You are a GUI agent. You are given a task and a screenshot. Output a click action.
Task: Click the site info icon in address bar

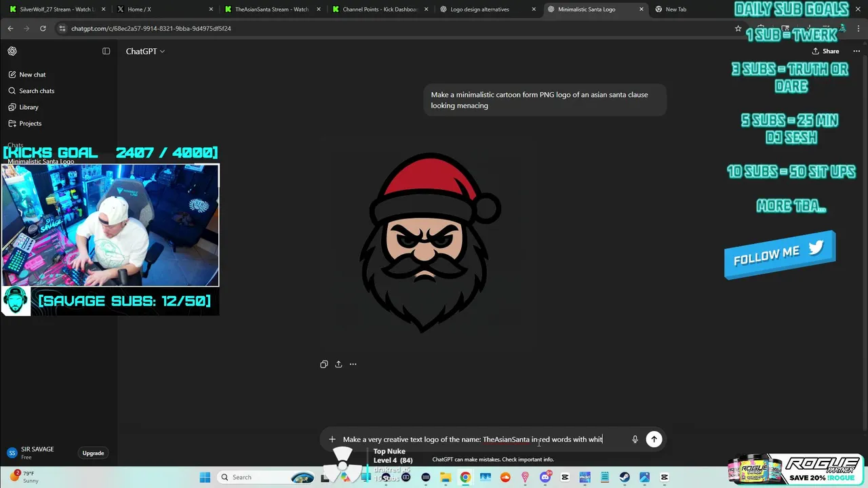tap(62, 28)
